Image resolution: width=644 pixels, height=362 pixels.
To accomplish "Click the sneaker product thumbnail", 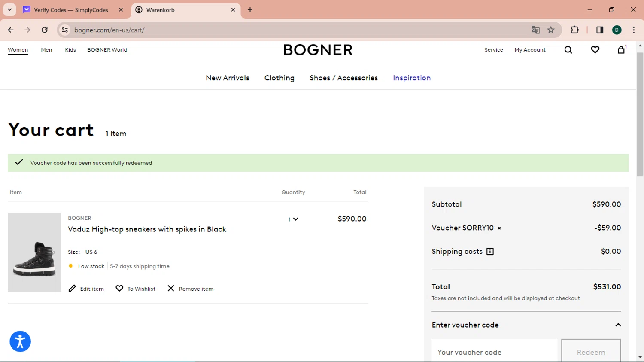I will [x=34, y=252].
